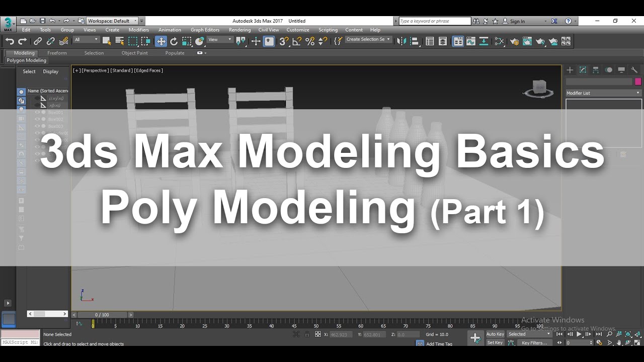Open the Select by Name dialog icon

coord(120,41)
